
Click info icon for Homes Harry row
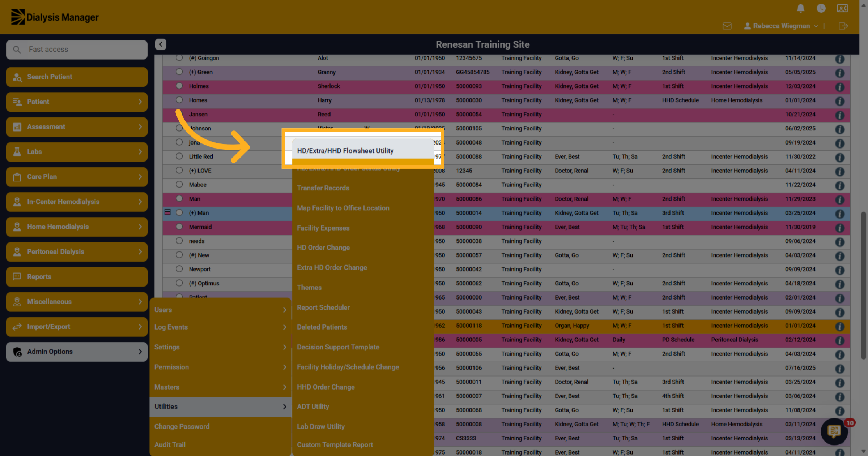click(840, 101)
